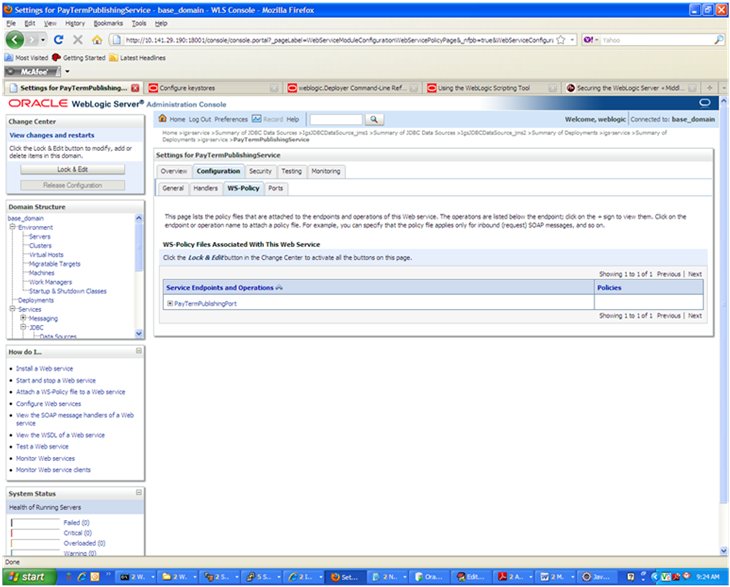
Task: Open the PayTermPublishingPort link
Action: (205, 304)
